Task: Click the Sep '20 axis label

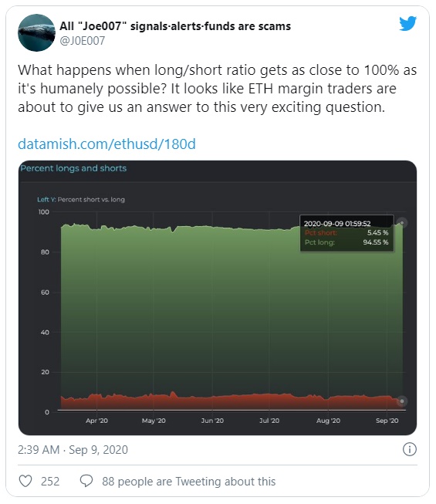Action: tap(387, 421)
